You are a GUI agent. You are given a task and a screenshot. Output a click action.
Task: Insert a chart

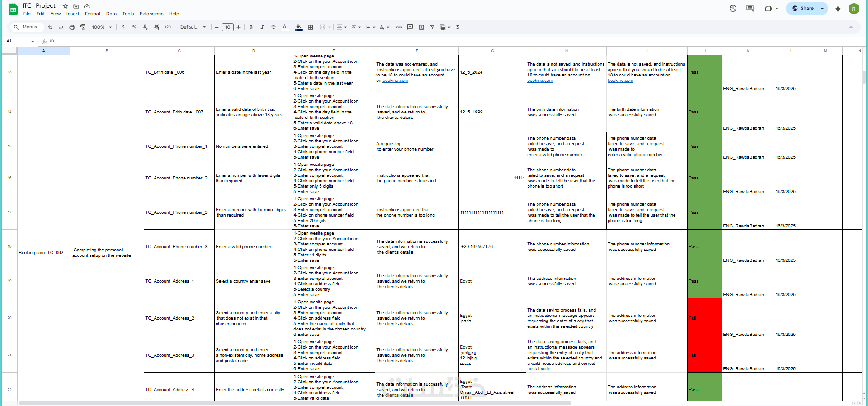[x=421, y=28]
